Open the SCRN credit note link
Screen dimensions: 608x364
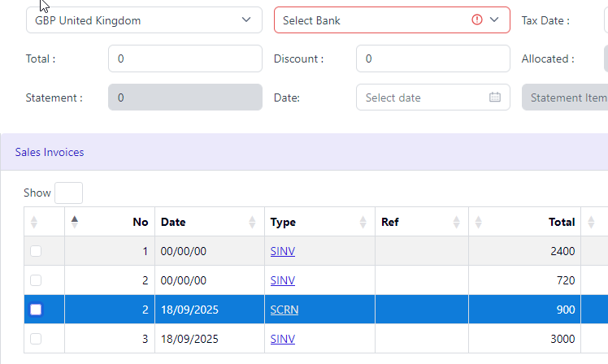[284, 310]
